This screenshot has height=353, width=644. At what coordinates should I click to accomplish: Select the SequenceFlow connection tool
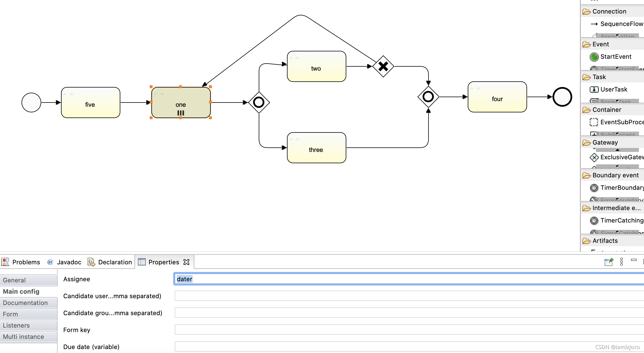pyautogui.click(x=621, y=24)
